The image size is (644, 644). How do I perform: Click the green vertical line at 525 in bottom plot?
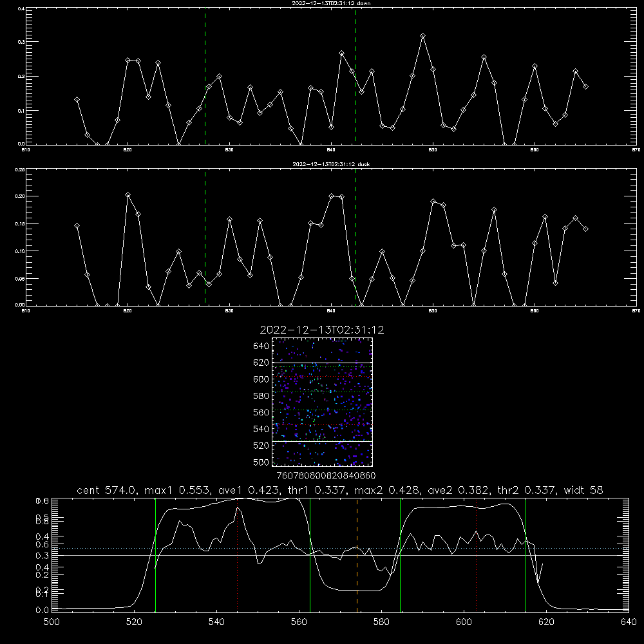(x=155, y=555)
